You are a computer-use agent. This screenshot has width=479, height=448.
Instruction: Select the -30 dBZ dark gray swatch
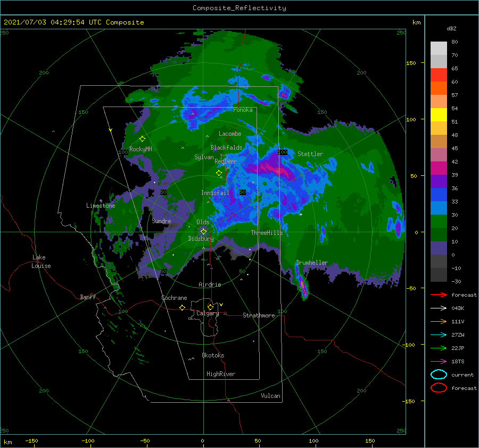pyautogui.click(x=439, y=275)
